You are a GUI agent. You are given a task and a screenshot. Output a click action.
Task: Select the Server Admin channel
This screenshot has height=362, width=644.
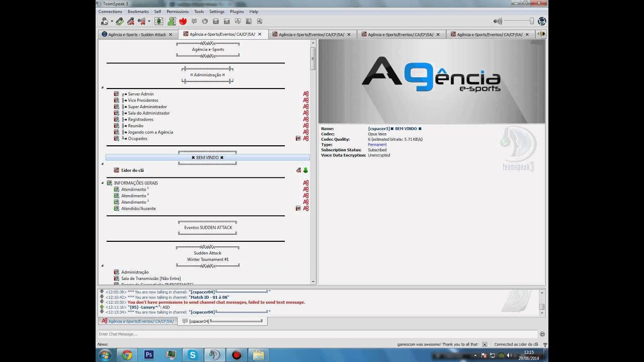pyautogui.click(x=141, y=94)
